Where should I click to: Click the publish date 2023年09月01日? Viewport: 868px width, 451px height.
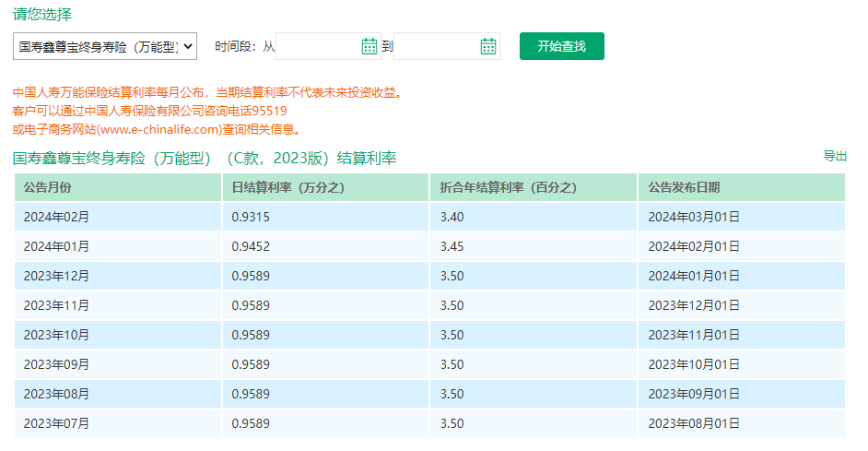(x=694, y=394)
